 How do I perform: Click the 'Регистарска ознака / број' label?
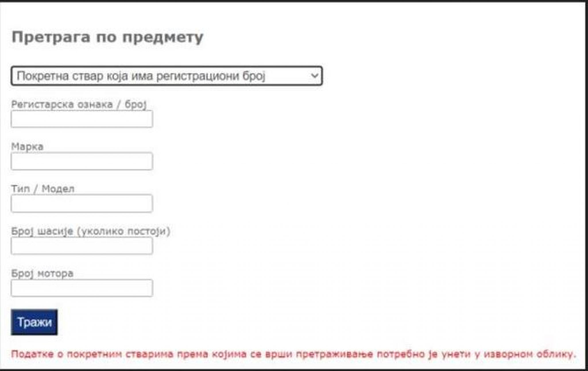pyautogui.click(x=79, y=104)
